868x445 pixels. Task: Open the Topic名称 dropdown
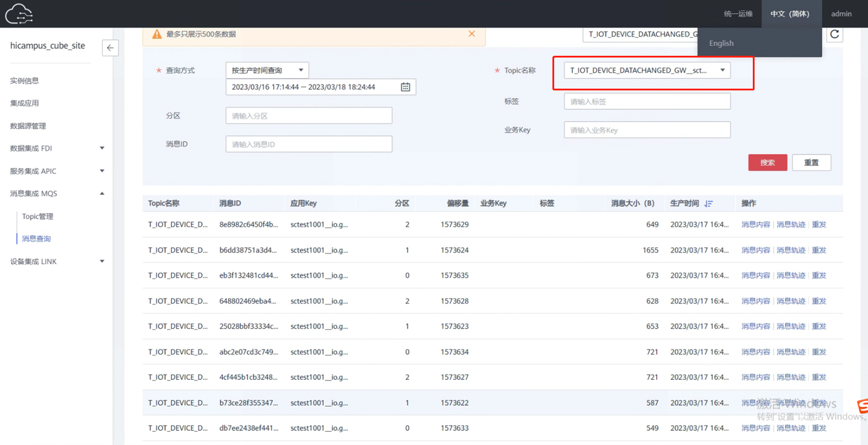pos(646,70)
